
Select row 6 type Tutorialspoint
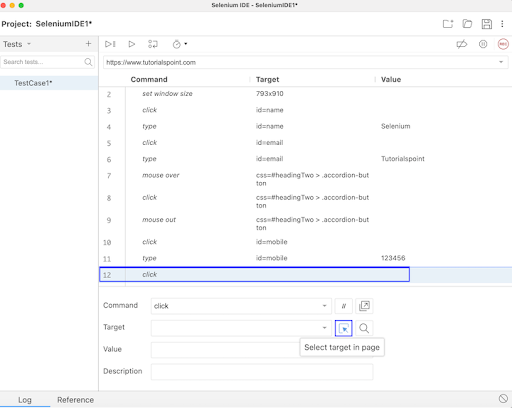tap(305, 159)
